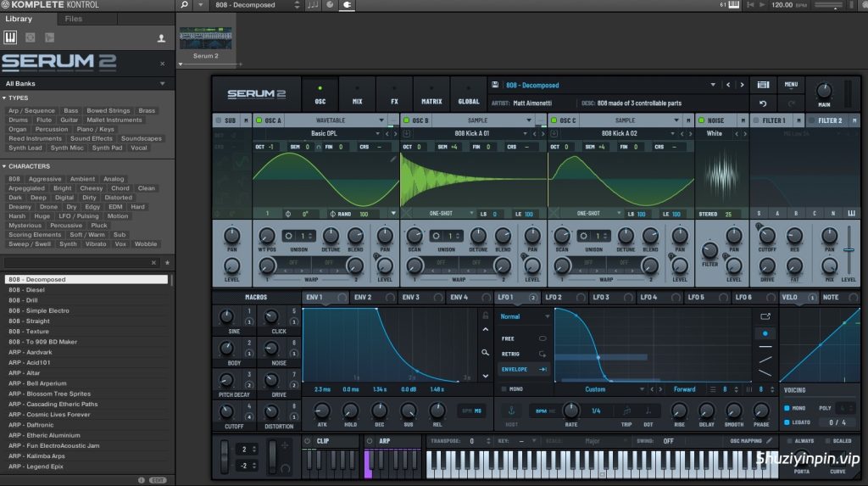Click the FILTER 2 LEVEL slider
Viewport: 868px width, 486px height.
coord(849,249)
